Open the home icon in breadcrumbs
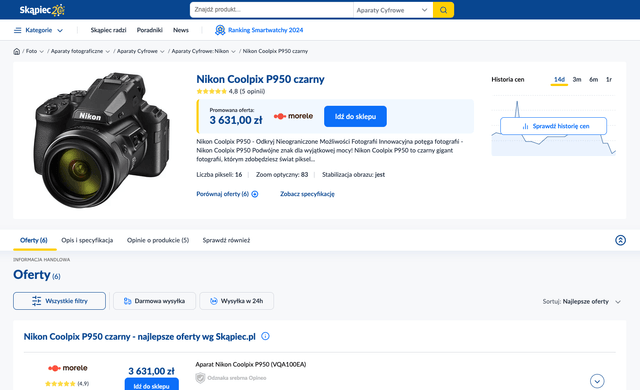 17,51
